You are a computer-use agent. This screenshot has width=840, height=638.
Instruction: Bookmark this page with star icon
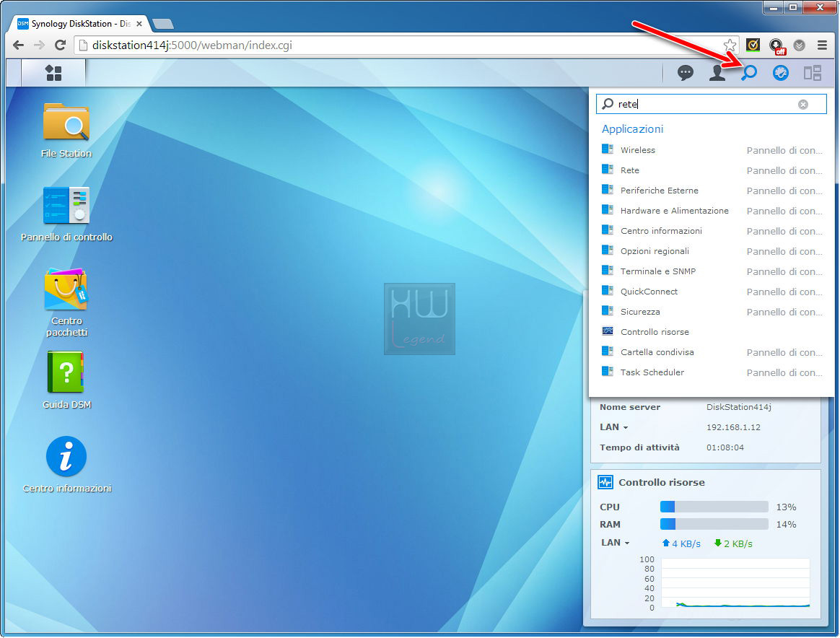pos(730,45)
